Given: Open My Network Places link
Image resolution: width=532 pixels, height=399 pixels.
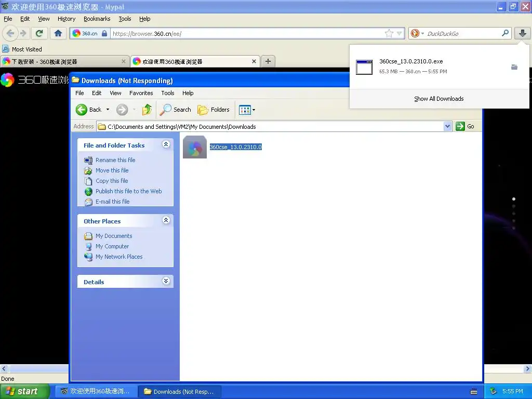Looking at the screenshot, I should tap(119, 257).
